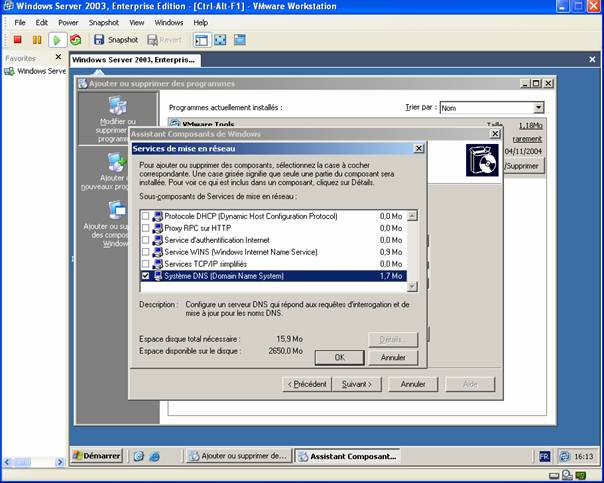Click the Service WINS component icon
604x483 pixels.
[158, 252]
